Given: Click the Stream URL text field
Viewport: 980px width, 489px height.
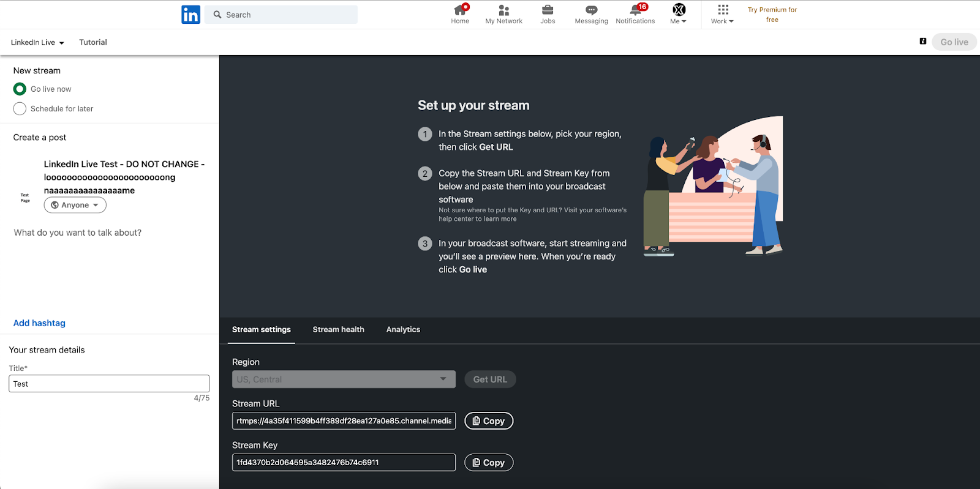Looking at the screenshot, I should [344, 421].
